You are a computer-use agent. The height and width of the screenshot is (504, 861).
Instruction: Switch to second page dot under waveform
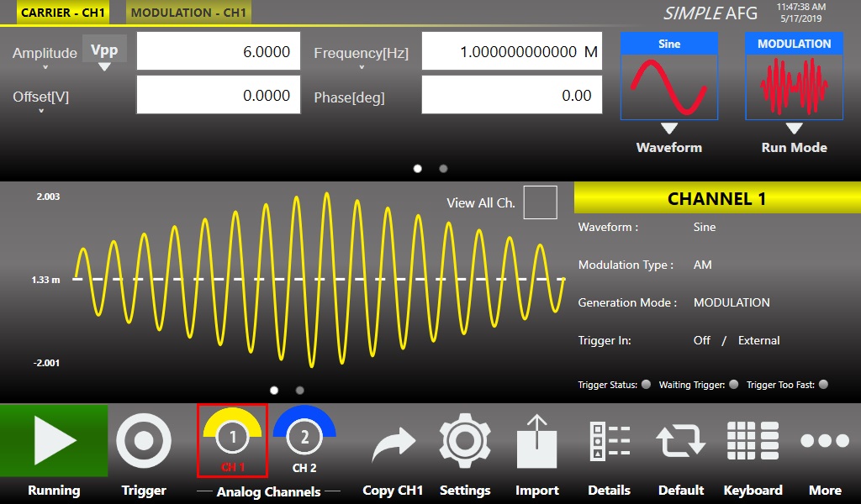click(x=300, y=390)
